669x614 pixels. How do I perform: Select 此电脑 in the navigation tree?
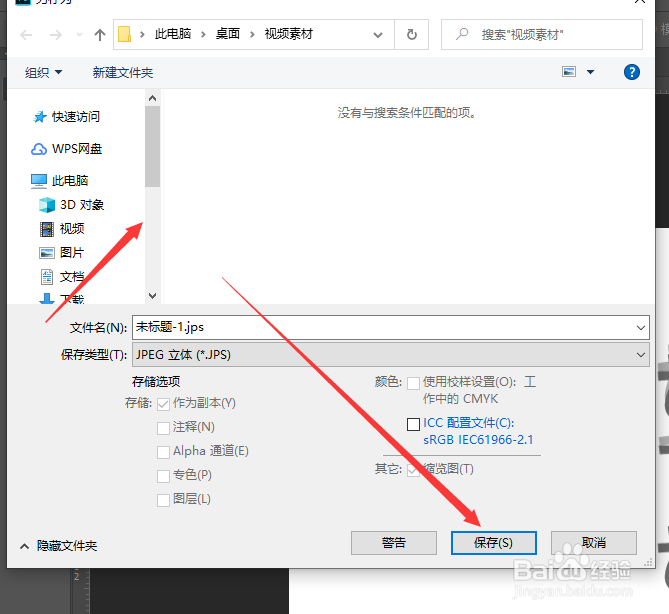point(60,180)
